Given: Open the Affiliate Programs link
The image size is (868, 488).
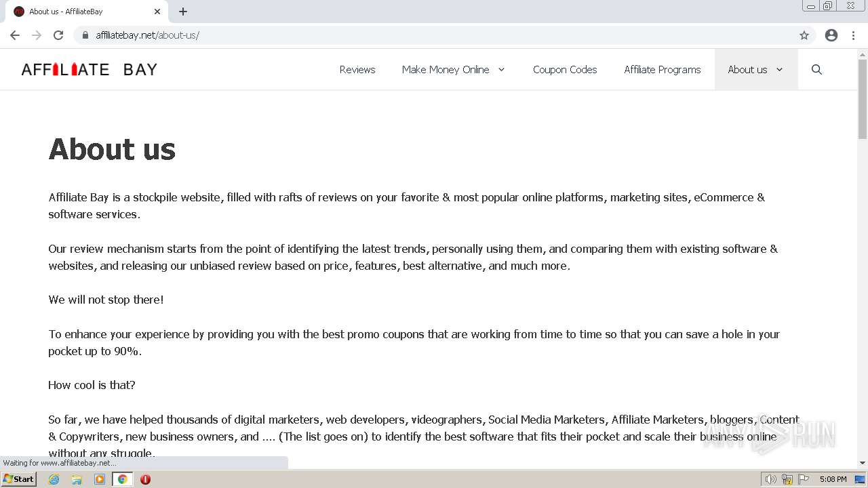Looking at the screenshot, I should pos(662,69).
